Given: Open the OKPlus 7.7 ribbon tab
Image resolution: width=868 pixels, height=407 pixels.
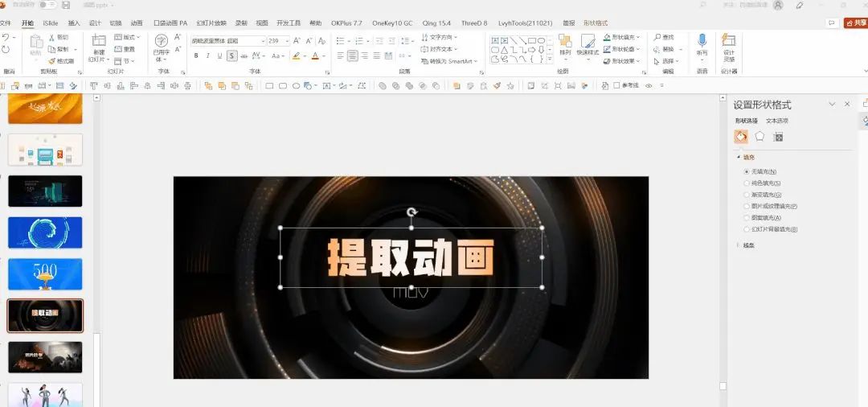Looking at the screenshot, I should point(346,23).
